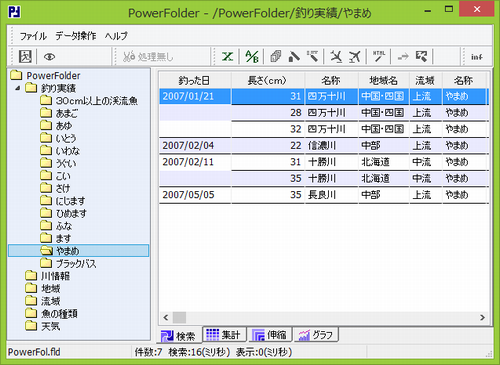Image resolution: width=500 pixels, height=365 pixels.
Task: Toggle the eye view icon in toolbar
Action: 49,57
